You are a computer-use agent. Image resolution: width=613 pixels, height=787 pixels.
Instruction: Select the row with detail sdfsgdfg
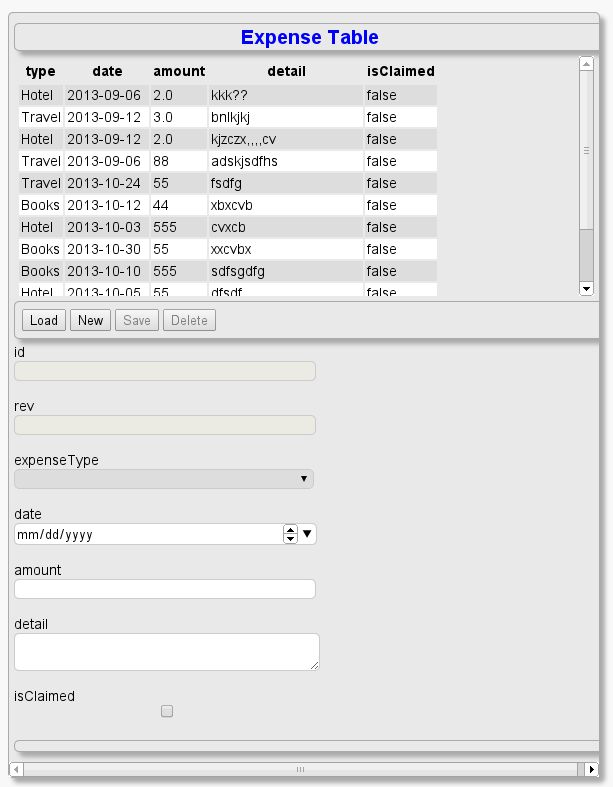[x=228, y=272]
